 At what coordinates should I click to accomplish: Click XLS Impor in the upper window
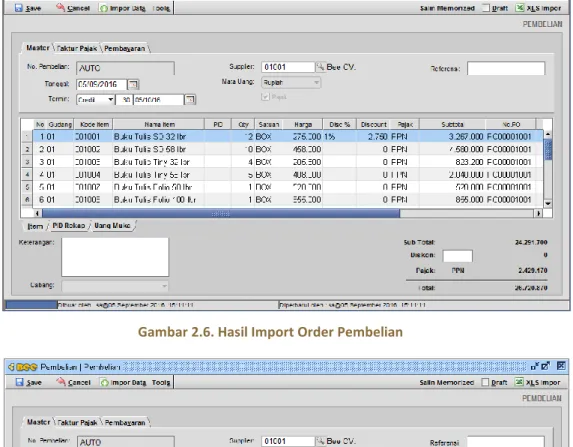click(x=538, y=8)
